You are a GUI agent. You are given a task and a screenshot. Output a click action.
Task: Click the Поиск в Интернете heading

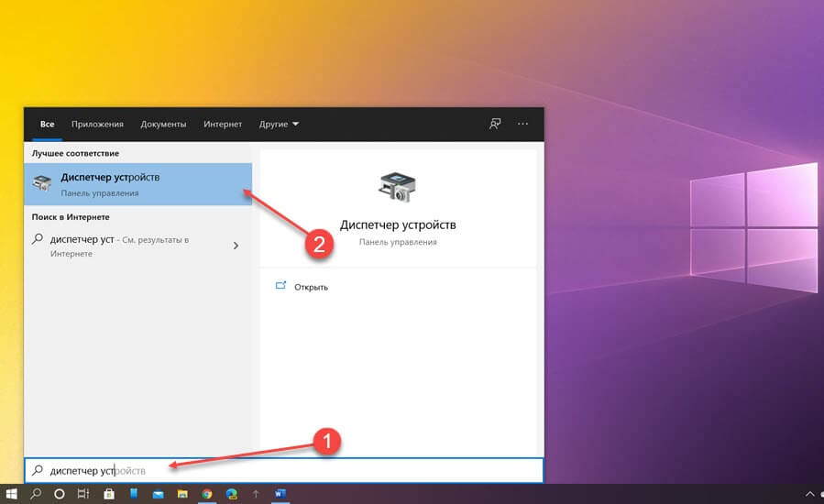71,217
